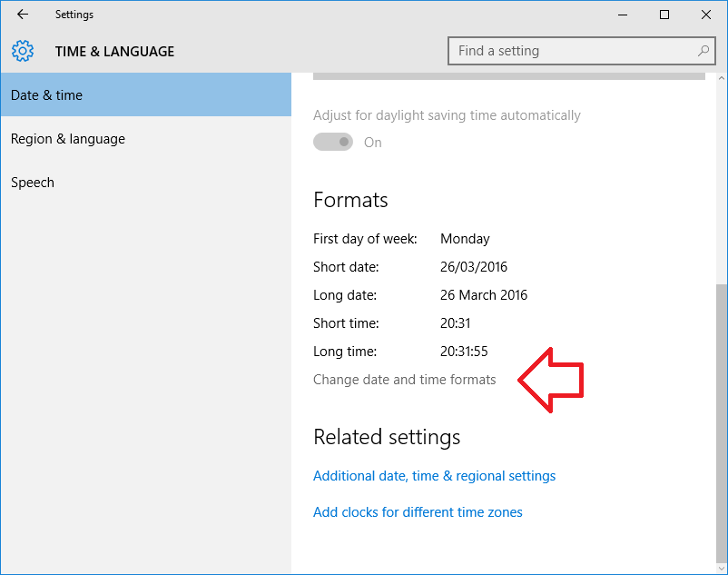Focus the Find a setting search box
Viewport: 728px width, 575px height.
[x=581, y=51]
